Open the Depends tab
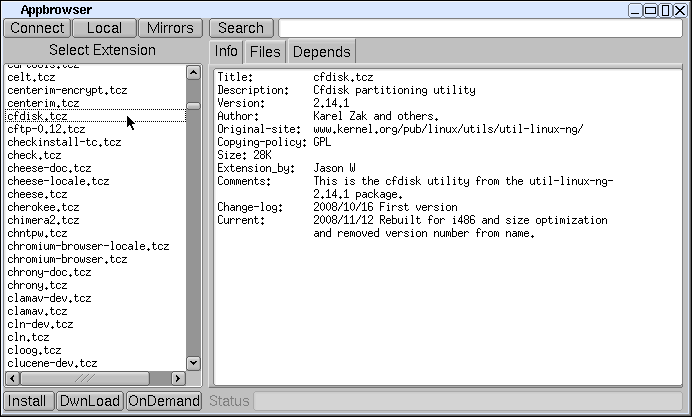692x417 pixels. (321, 52)
